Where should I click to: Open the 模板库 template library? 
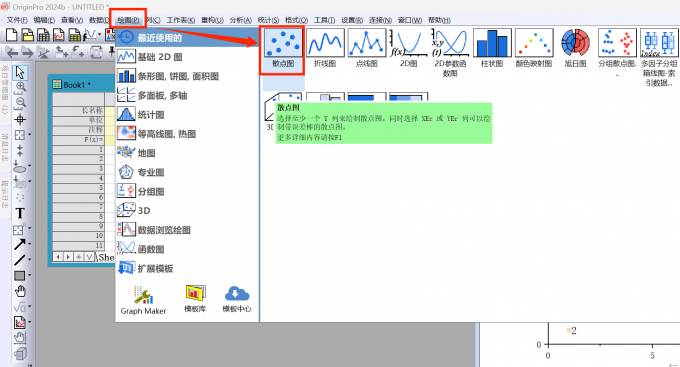195,299
